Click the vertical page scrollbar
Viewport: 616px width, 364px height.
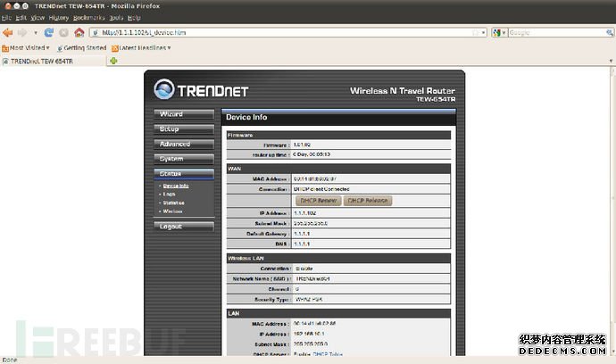pos(612,212)
